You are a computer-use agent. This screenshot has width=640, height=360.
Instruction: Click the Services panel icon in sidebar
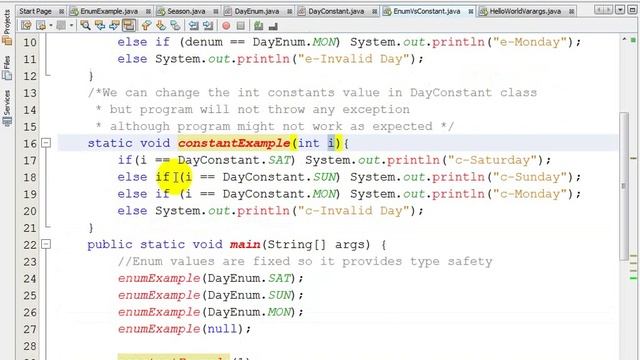pos(7,122)
